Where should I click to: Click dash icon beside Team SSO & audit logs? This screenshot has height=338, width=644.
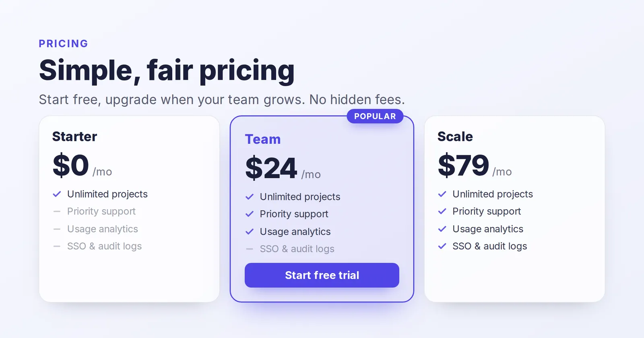(x=250, y=249)
